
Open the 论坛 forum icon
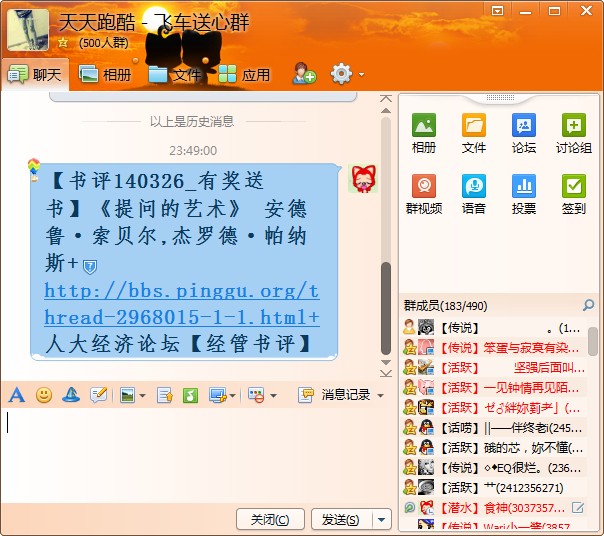pos(524,133)
